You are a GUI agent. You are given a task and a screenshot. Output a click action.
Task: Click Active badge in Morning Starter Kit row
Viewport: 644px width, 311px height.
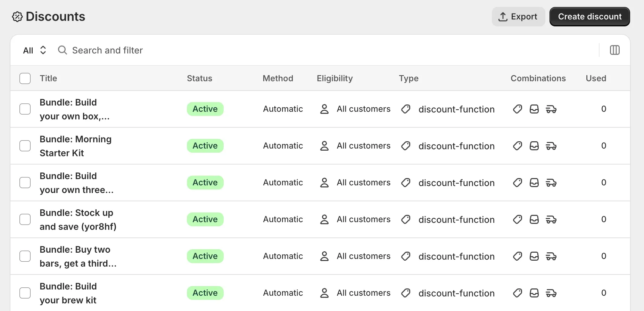205,146
